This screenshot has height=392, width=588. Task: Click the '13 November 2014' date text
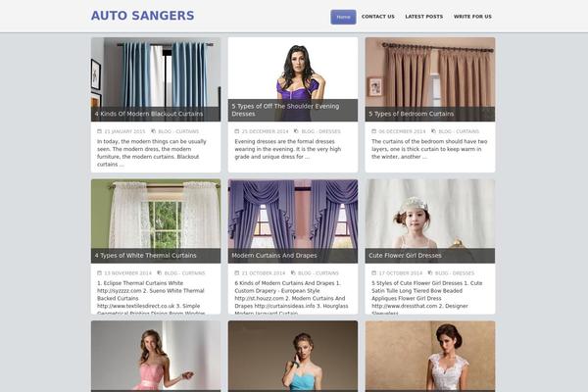tap(127, 273)
